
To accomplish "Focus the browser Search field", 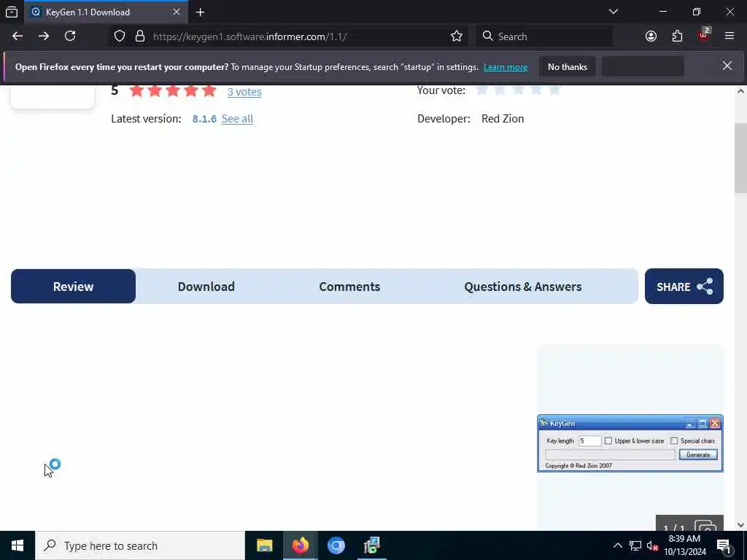I will [x=544, y=36].
